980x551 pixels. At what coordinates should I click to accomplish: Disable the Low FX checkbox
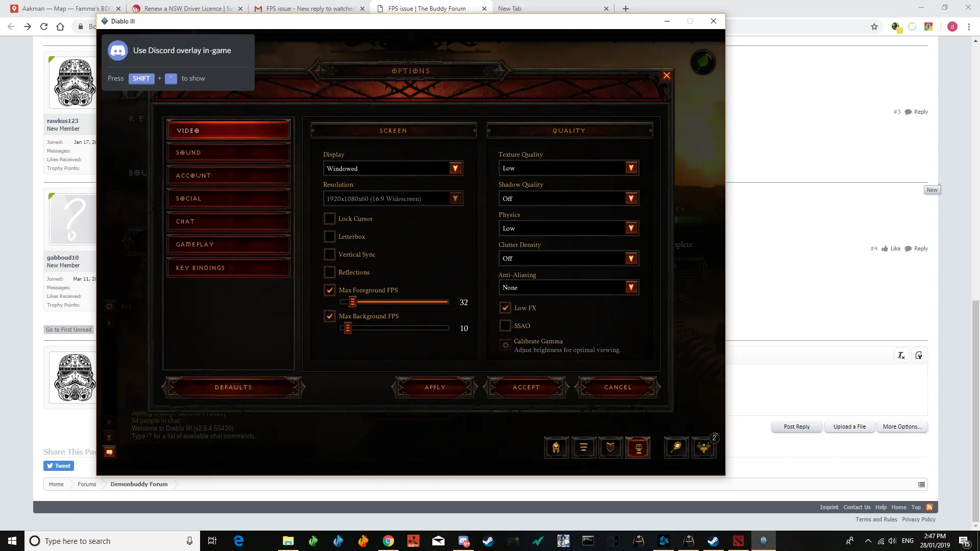[505, 308]
